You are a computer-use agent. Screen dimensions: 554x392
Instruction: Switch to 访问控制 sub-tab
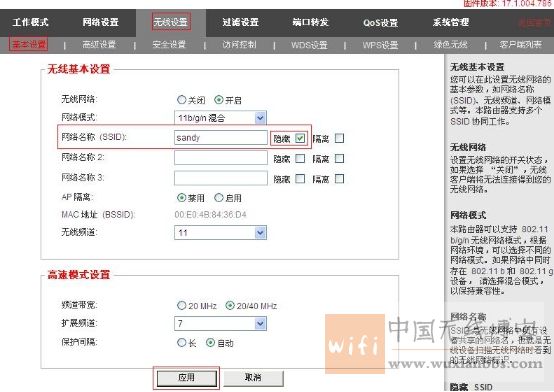[239, 45]
